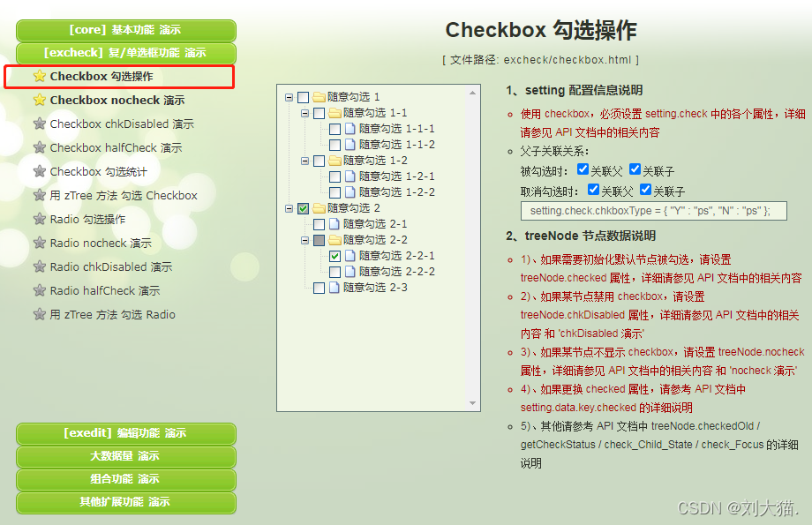Toggle 关联父 checkbox in 取消勾选时 row
Screen dimensions: 812x525
(x=593, y=189)
